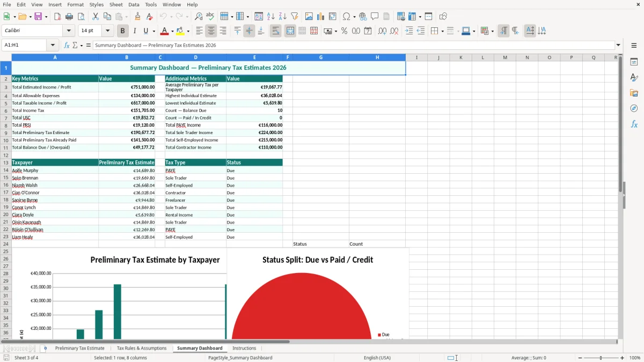
Task: Click the Export as PDF icon
Action: point(57,17)
